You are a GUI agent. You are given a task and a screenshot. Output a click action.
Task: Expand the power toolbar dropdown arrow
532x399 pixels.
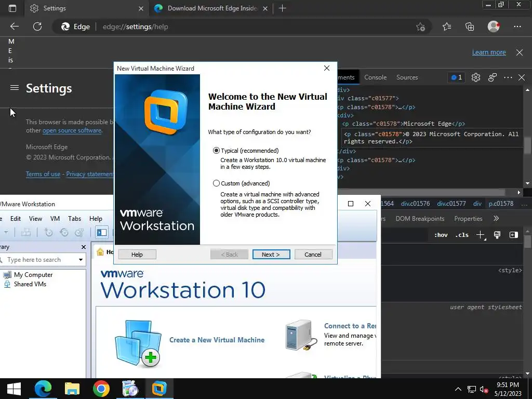pos(6,232)
